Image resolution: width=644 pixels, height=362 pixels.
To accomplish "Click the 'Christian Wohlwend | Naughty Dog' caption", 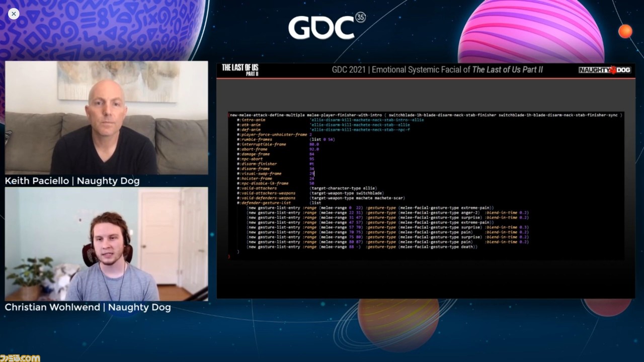I will pos(88,307).
